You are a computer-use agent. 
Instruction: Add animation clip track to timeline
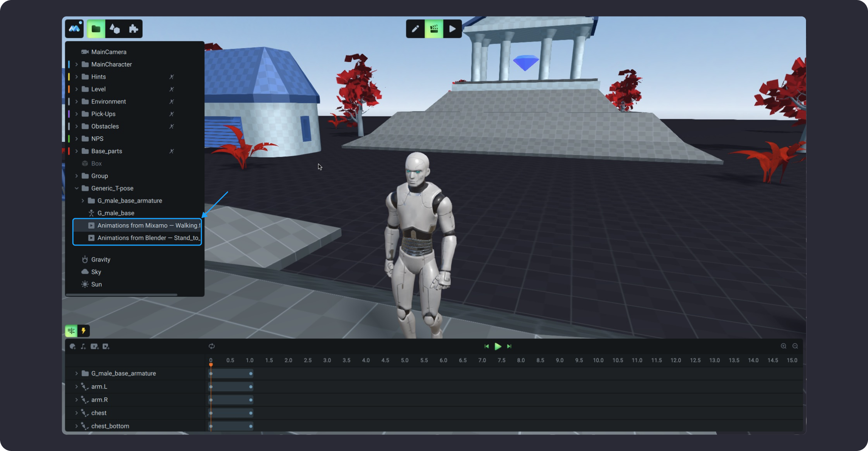[106, 347]
